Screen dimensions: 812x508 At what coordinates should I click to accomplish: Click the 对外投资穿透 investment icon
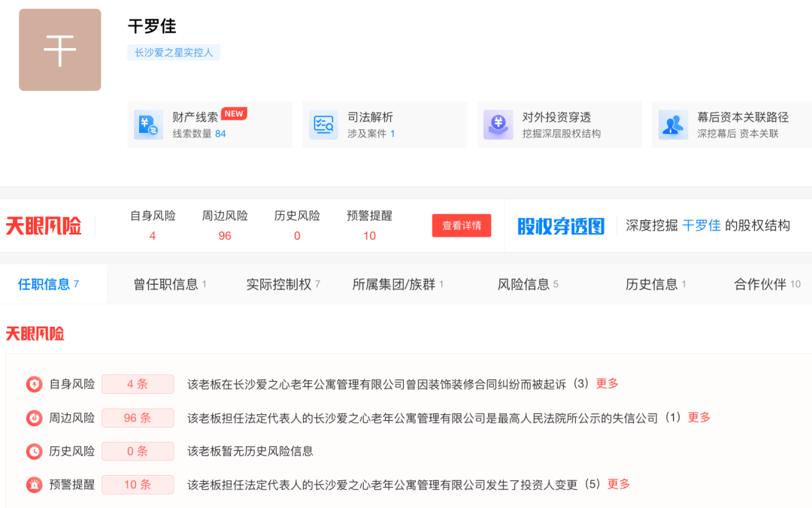tap(498, 125)
